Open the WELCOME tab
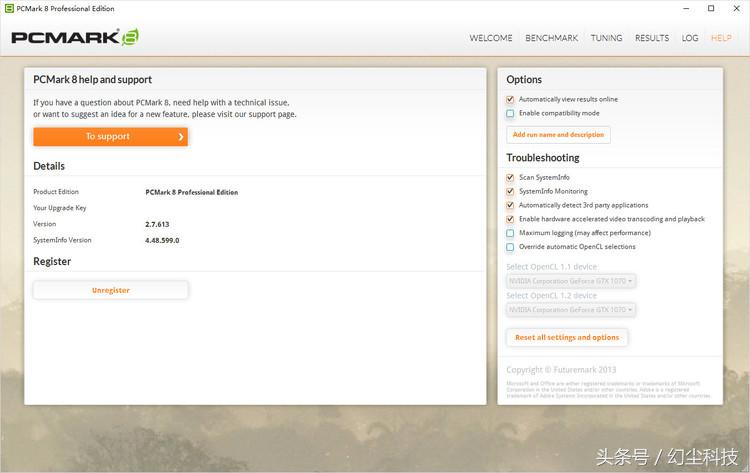750x473 pixels. click(491, 38)
